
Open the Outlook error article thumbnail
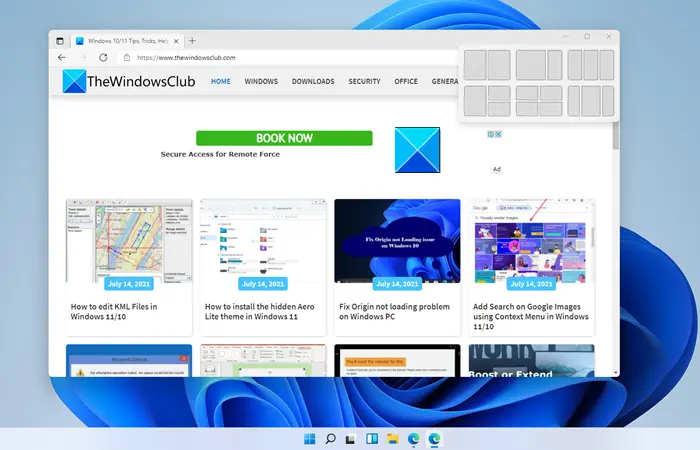tap(129, 361)
